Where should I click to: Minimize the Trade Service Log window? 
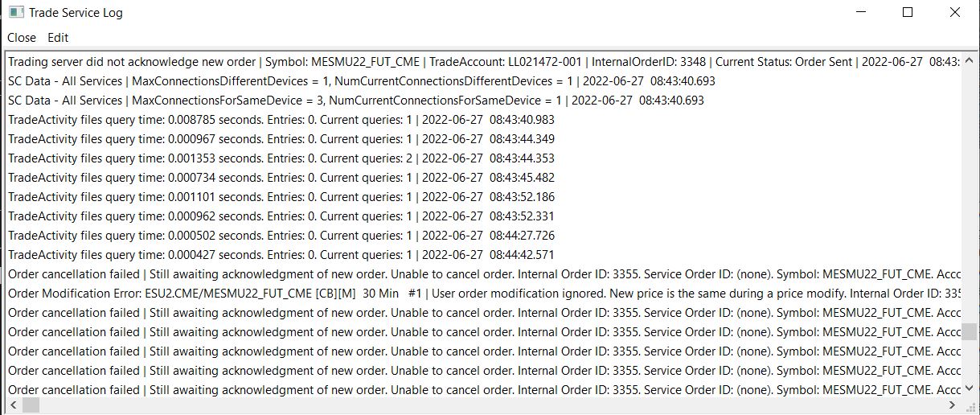coord(861,13)
